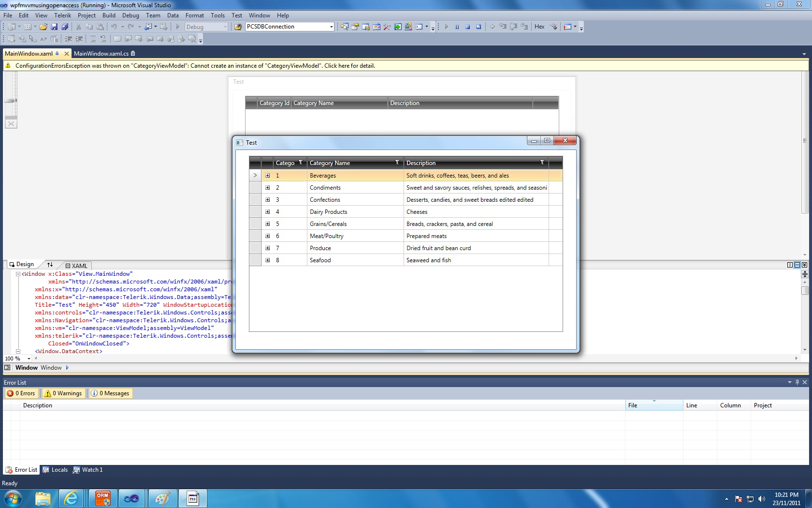Open the PCSDBConnection dropdown
Image resolution: width=812 pixels, height=508 pixels.
coord(331,27)
